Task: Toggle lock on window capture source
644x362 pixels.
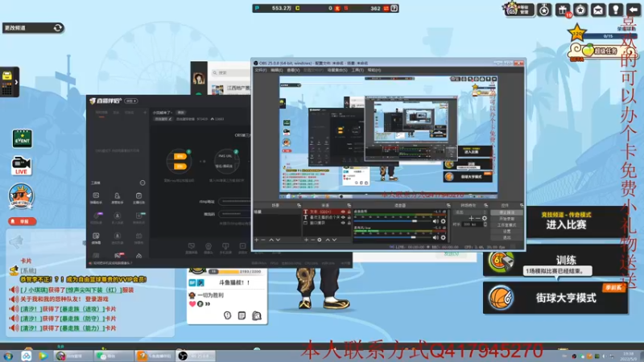Action: click(349, 223)
